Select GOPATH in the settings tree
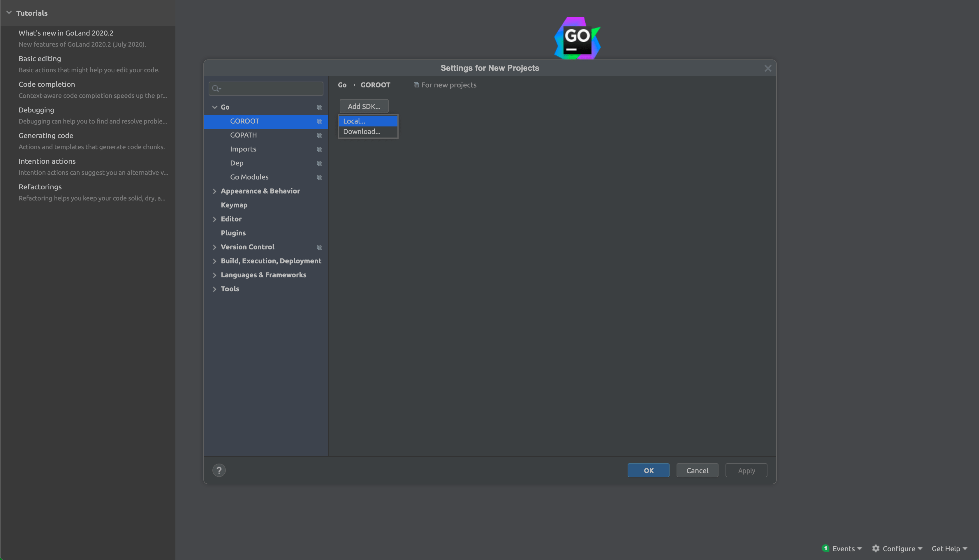Viewport: 979px width, 560px height. tap(266, 135)
